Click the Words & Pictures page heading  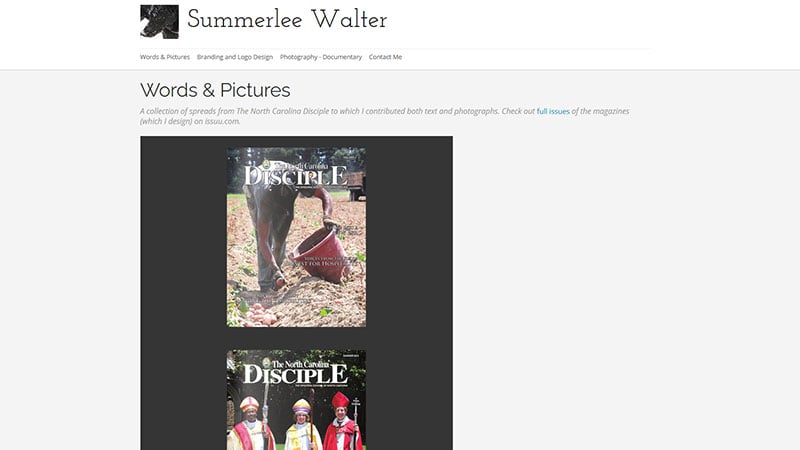215,90
